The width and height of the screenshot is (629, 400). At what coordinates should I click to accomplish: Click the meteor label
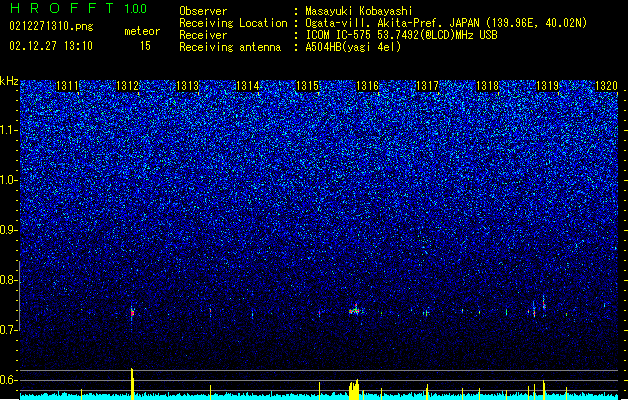142,31
